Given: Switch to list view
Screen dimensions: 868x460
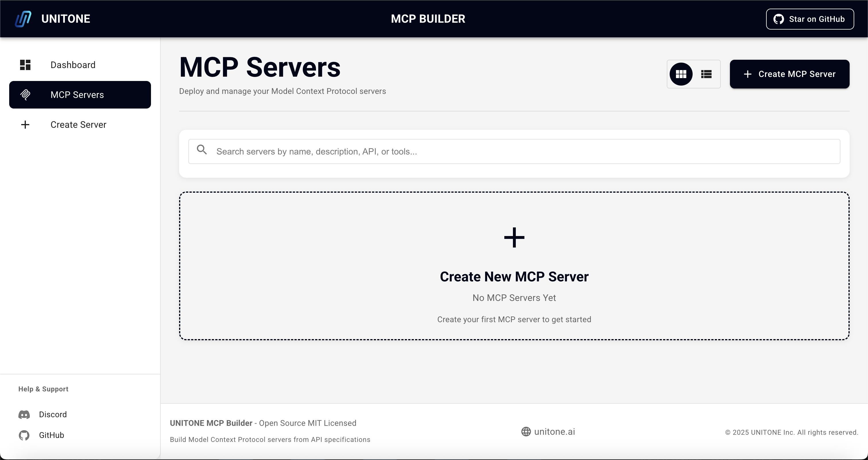Looking at the screenshot, I should (706, 74).
